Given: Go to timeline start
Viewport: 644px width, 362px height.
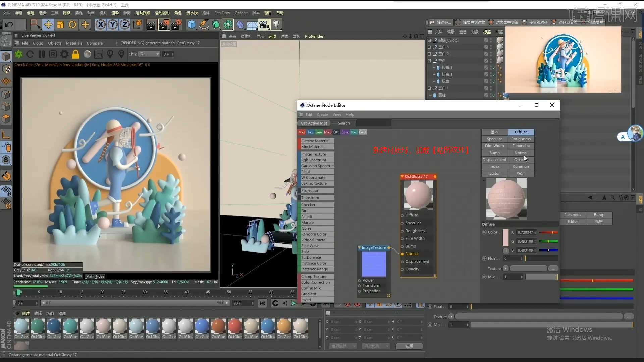Looking at the screenshot, I should [263, 303].
